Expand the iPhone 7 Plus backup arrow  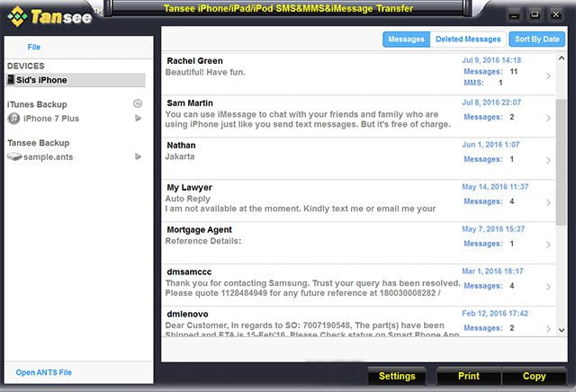[x=138, y=118]
